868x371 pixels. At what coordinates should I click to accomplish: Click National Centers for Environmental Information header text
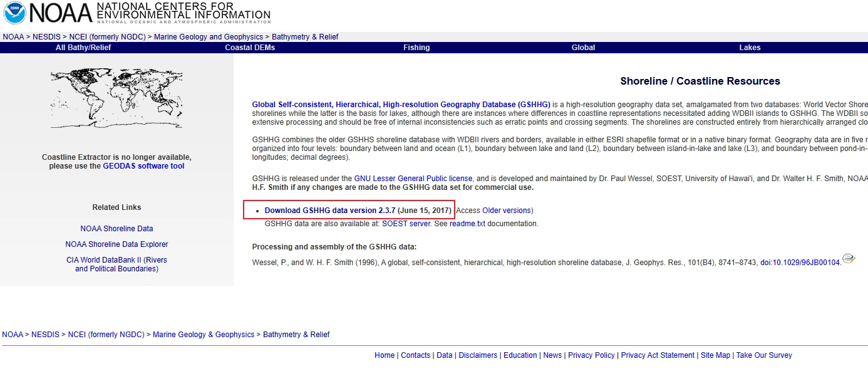183,11
